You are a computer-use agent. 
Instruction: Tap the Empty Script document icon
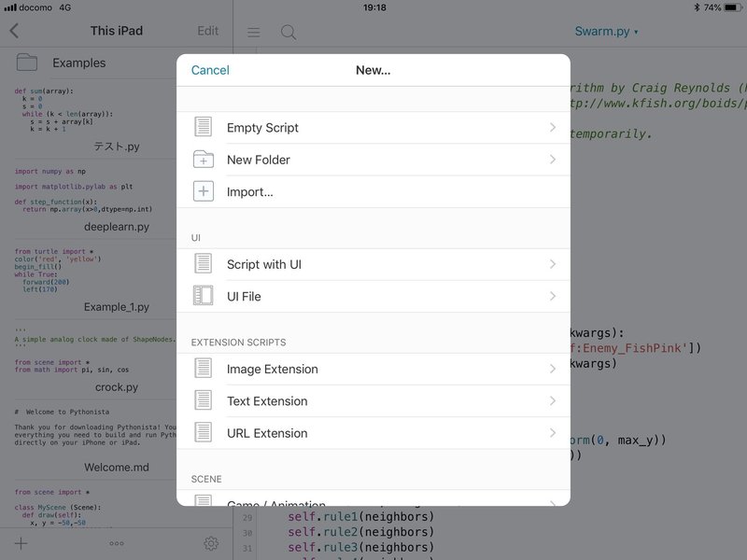tap(204, 128)
